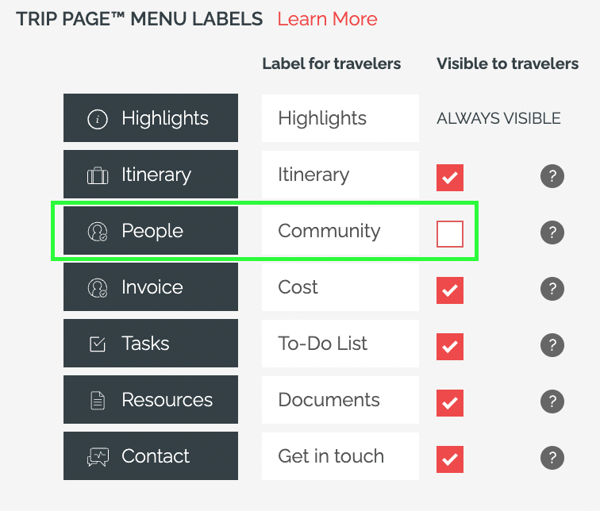Uncheck the Itinerary visible checkbox
Image resolution: width=600 pixels, height=511 pixels.
click(x=450, y=178)
